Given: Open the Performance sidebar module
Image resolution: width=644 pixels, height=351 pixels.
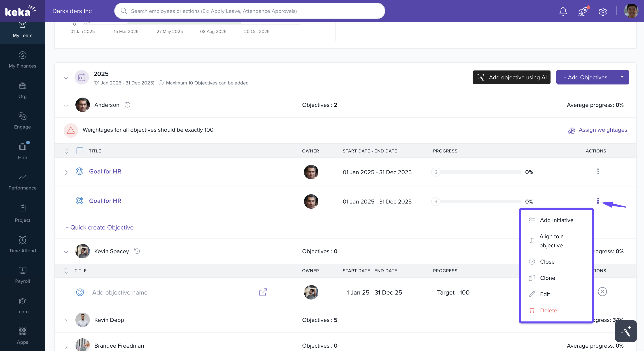Looking at the screenshot, I should [23, 182].
